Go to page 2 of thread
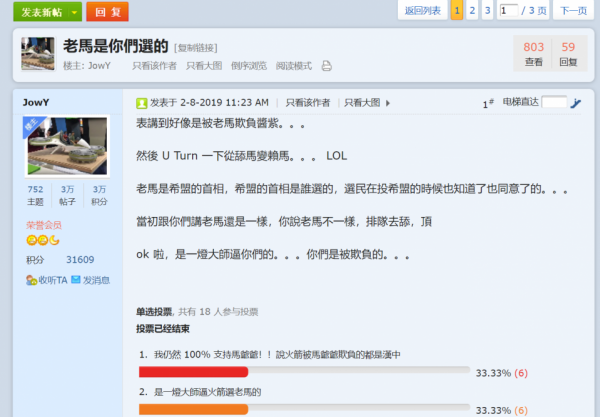Screen dimensions: 600x417 pos(472,11)
